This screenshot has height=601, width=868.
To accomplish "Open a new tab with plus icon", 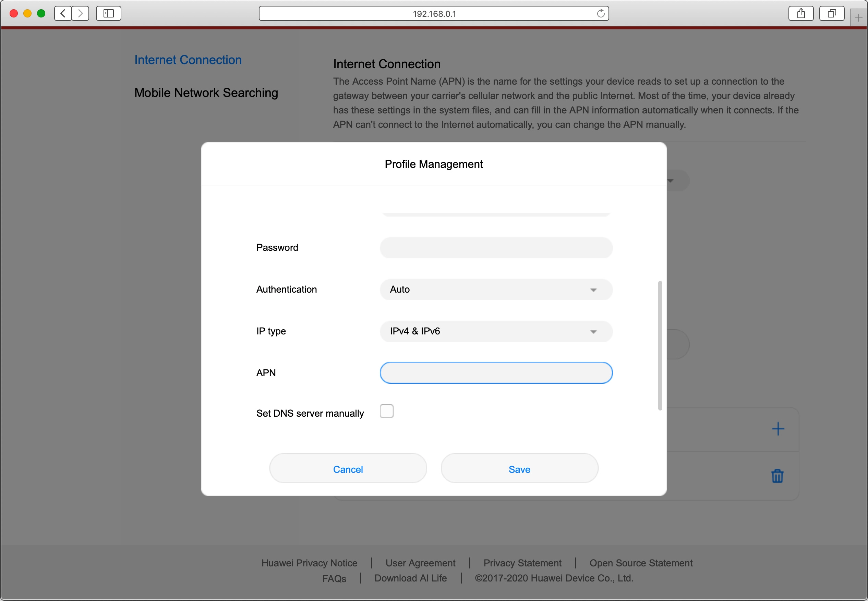I will pyautogui.click(x=859, y=18).
